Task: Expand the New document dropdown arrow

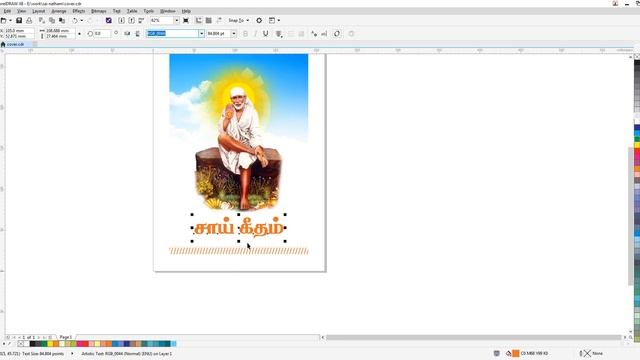Action: [10, 20]
